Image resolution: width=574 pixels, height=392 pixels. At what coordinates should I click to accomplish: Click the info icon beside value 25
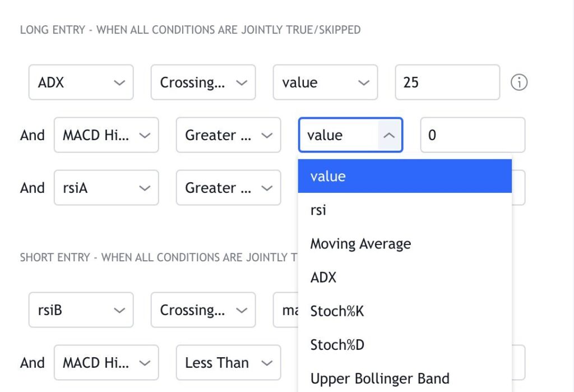[x=519, y=83]
